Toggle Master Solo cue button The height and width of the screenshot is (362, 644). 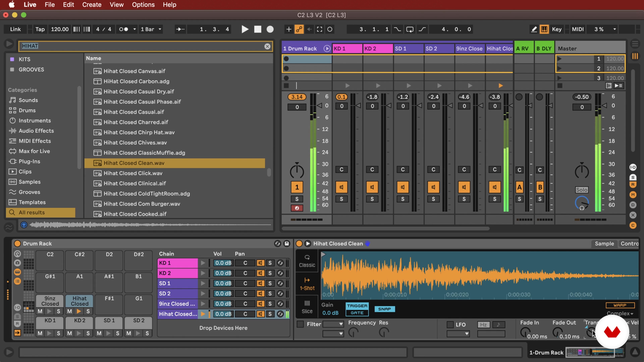pyautogui.click(x=582, y=190)
